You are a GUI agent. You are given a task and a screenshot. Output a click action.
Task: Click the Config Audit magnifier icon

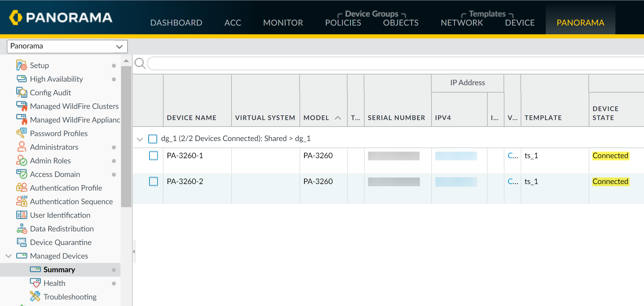click(x=21, y=93)
